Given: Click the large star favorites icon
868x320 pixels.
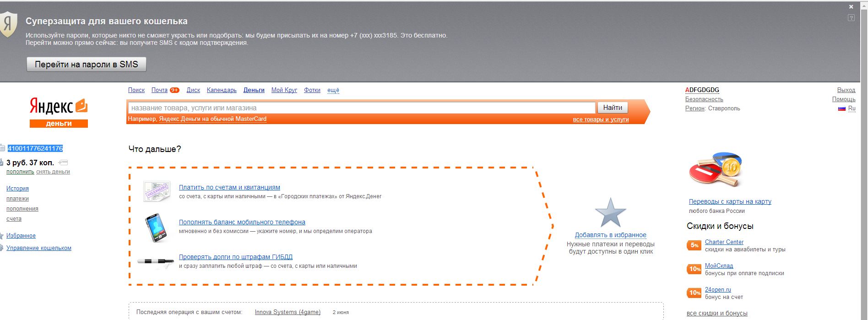Looking at the screenshot, I should tap(610, 213).
